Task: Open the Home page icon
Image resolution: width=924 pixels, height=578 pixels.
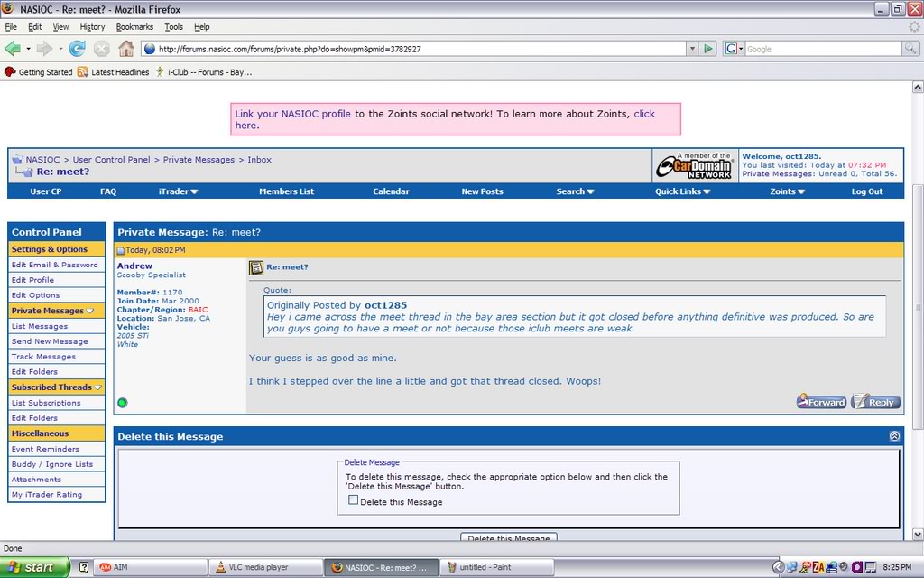Action: click(x=125, y=49)
